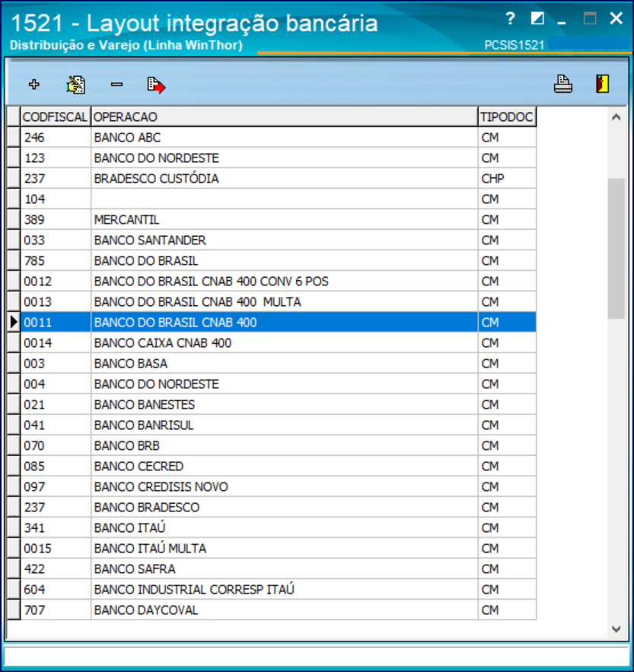Select the BANCO CECRED row

click(x=279, y=467)
